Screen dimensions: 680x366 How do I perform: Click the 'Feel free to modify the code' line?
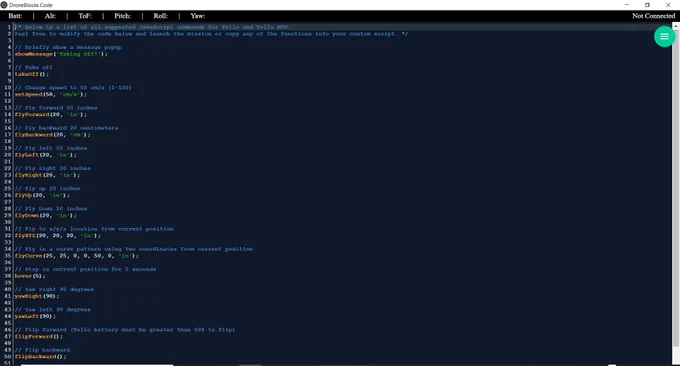click(211, 34)
